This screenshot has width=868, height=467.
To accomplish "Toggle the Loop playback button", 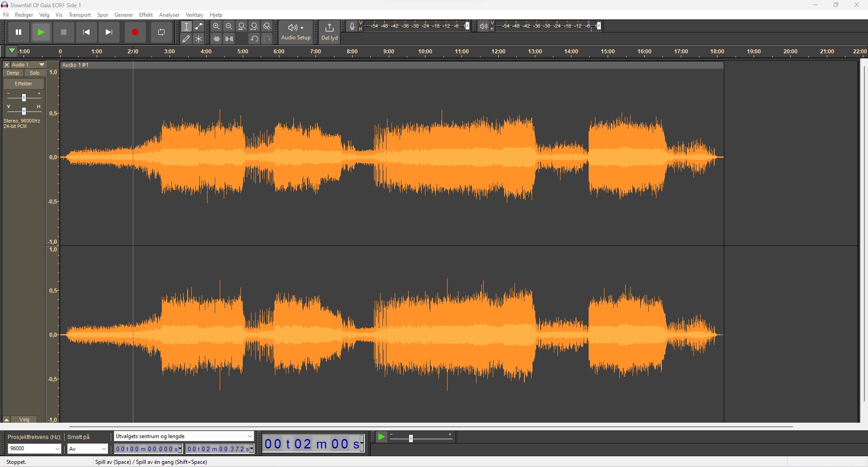I will point(161,32).
